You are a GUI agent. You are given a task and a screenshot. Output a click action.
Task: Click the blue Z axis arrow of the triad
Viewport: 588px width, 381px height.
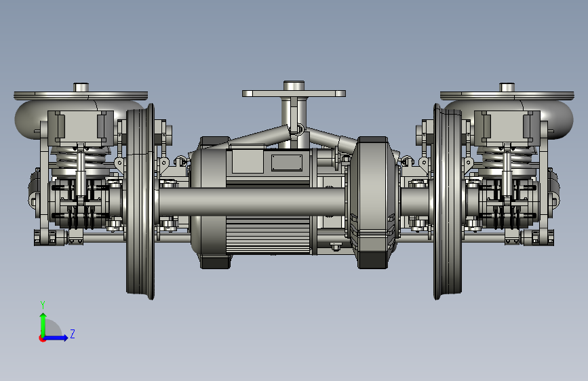click(56, 338)
